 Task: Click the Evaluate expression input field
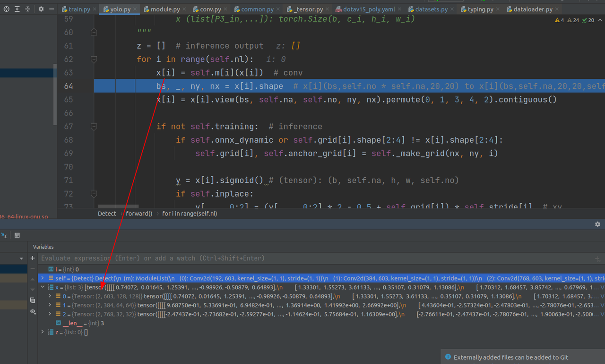point(316,258)
